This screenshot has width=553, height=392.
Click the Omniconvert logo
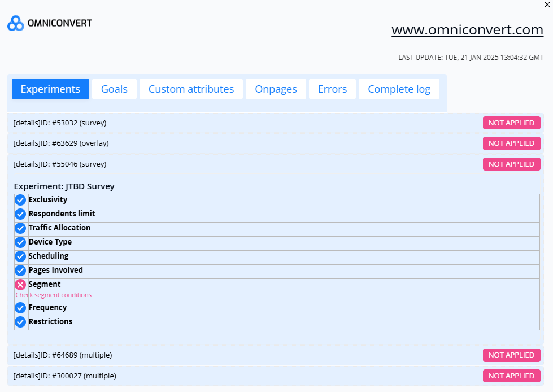[x=50, y=23]
